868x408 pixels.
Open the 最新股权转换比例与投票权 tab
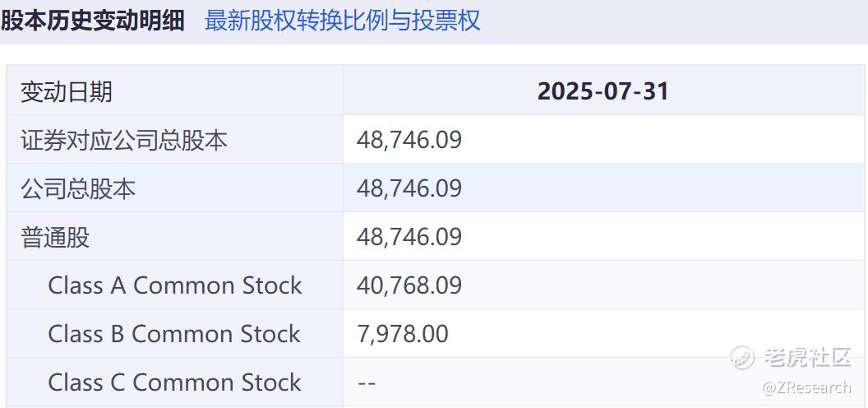(x=342, y=20)
